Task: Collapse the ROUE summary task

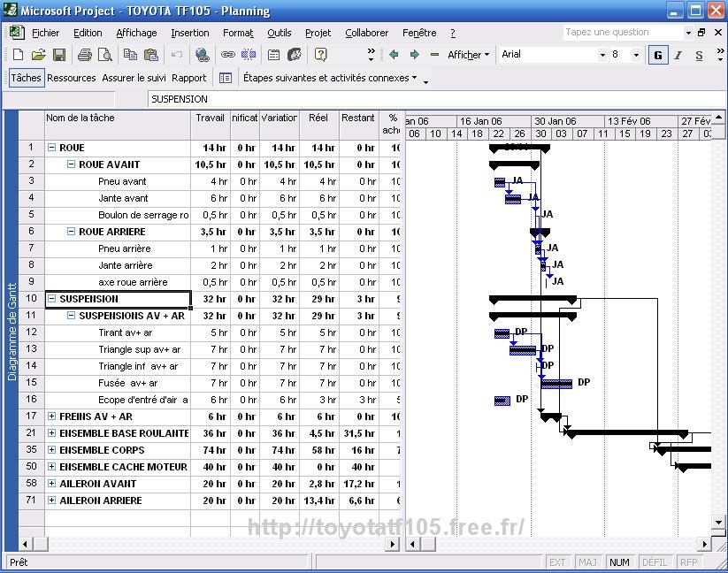Action: 51,148
